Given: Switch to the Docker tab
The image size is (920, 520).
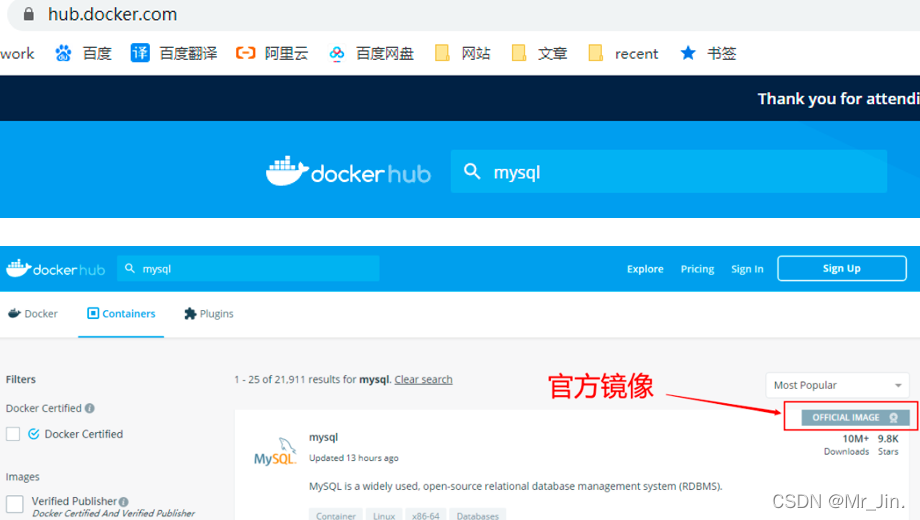Looking at the screenshot, I should coord(33,313).
